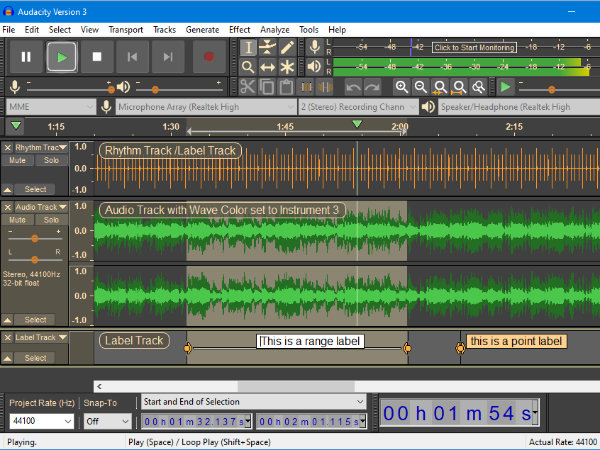Image resolution: width=600 pixels, height=450 pixels.
Task: Skip to Start of the project
Action: [x=132, y=57]
